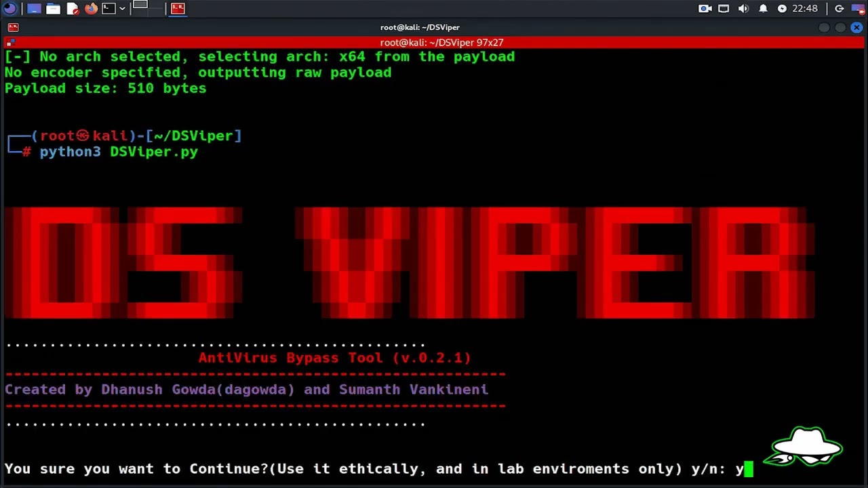
Task: Open the Kali applications menu
Action: 9,9
